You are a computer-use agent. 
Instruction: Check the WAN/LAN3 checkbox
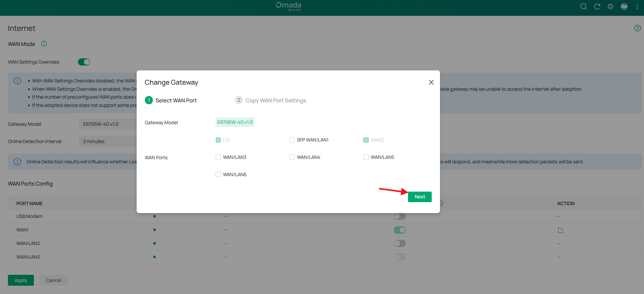click(218, 157)
